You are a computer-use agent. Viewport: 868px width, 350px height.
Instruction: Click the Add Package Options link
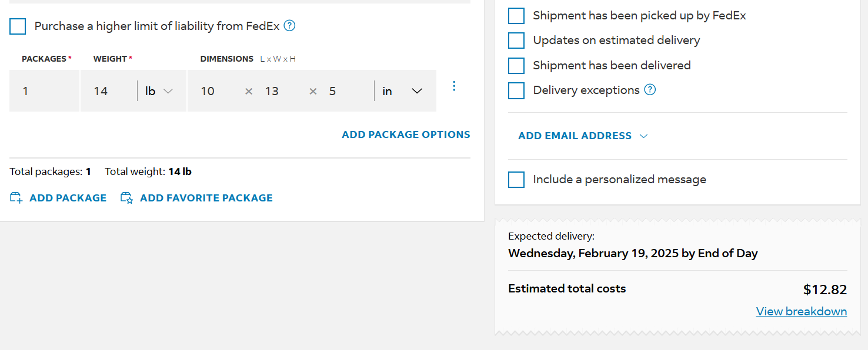click(406, 134)
